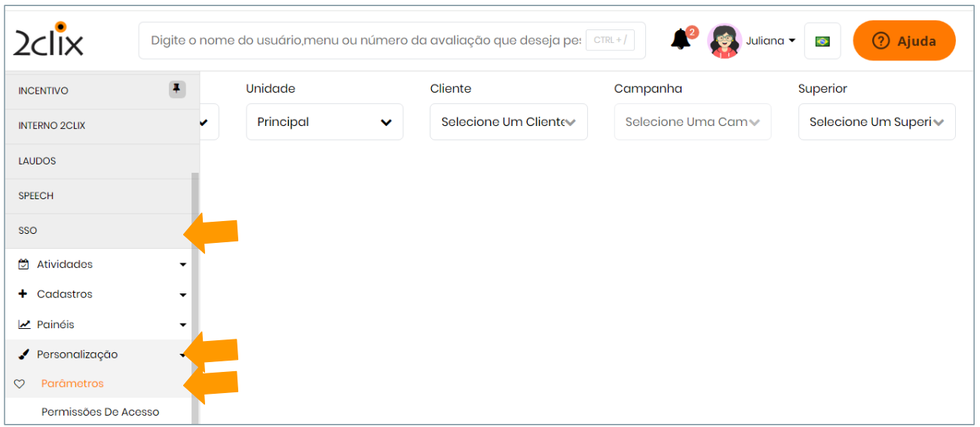This screenshot has height=427, width=980.
Task: Open the Cliente selection dropdown
Action: (x=508, y=122)
